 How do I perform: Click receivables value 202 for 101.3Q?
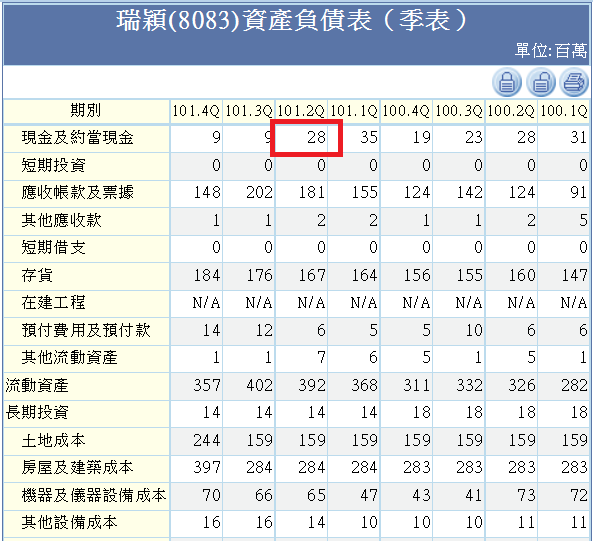tap(259, 192)
